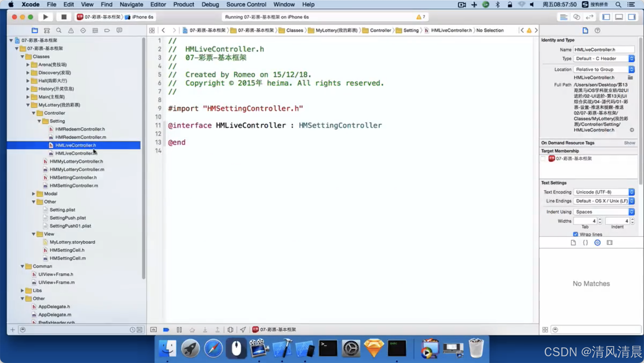Show the Project navigator
This screenshot has height=363, width=644.
[35, 30]
